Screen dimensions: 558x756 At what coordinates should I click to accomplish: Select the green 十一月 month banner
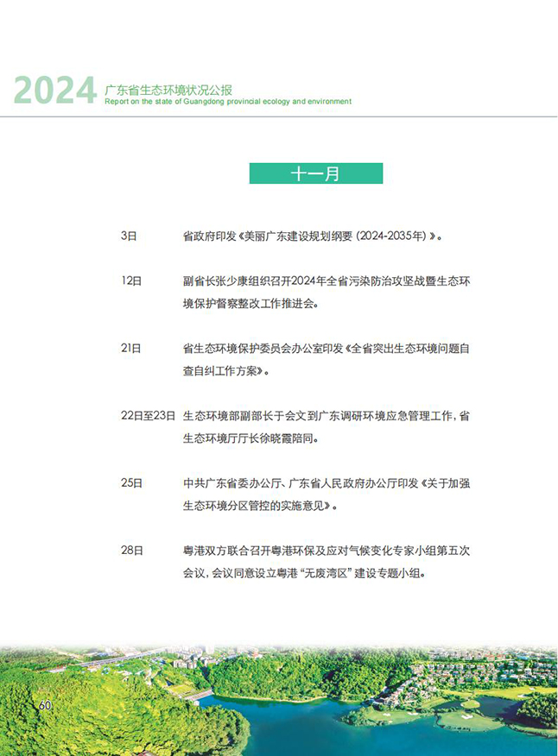[315, 173]
